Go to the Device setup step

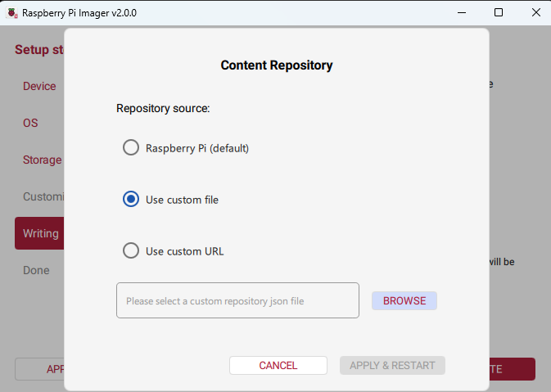(39, 87)
